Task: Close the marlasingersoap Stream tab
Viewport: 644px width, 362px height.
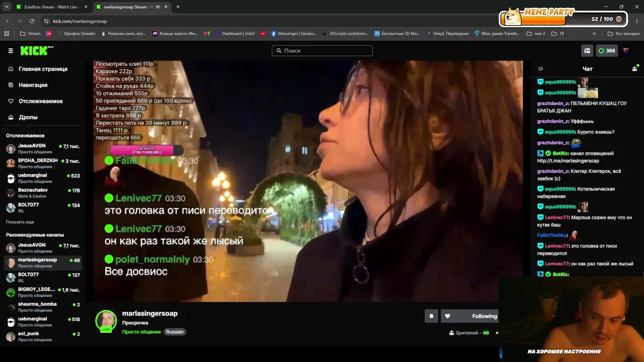Action: tap(166, 7)
